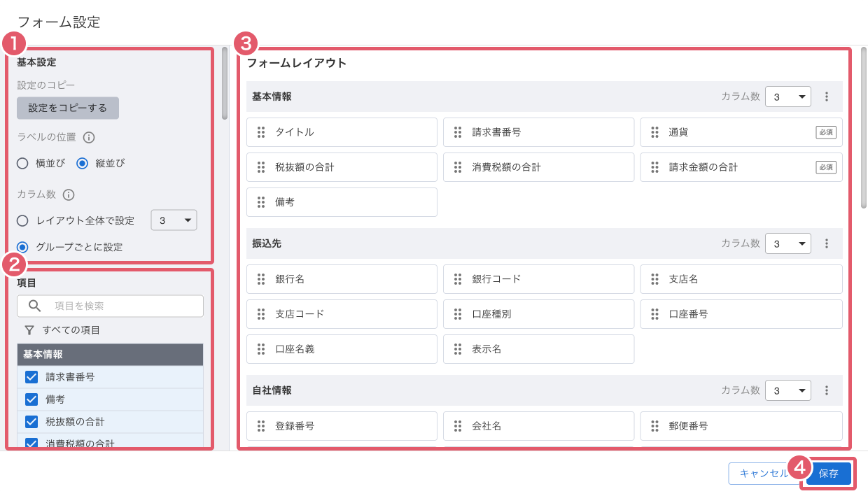Screen dimensions: 868x496
Task: Select レイアウト全体で設定 radio option
Action: (23, 220)
